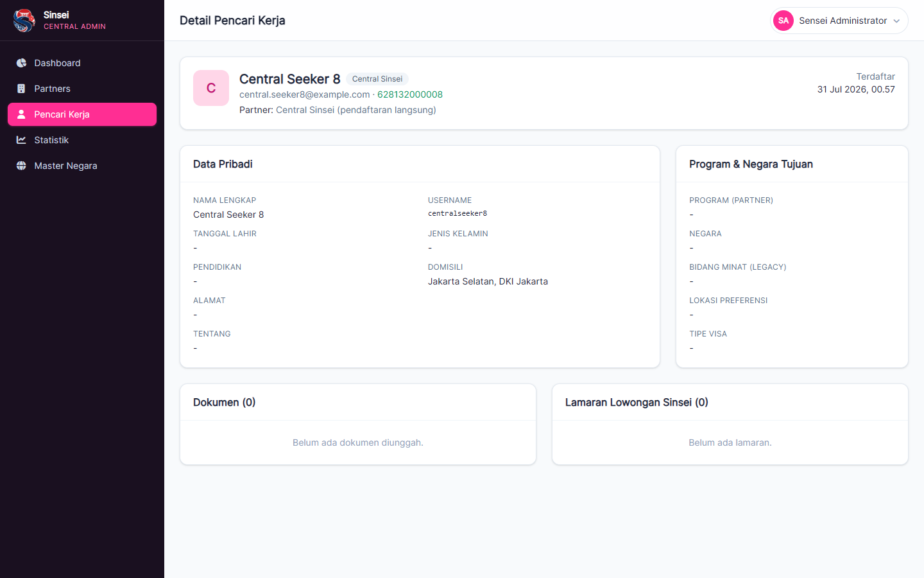Click the Dokumen (0) heading
This screenshot has height=578, width=924.
point(225,403)
